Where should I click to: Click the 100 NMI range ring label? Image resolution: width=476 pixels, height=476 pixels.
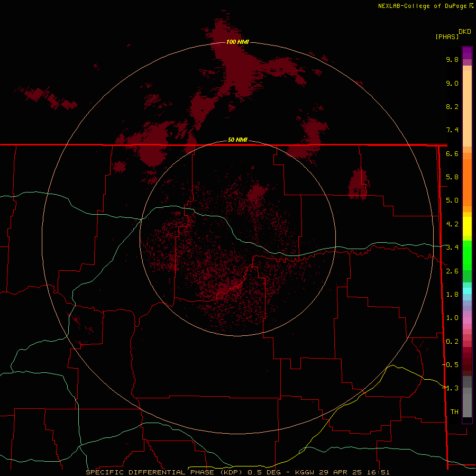click(237, 42)
